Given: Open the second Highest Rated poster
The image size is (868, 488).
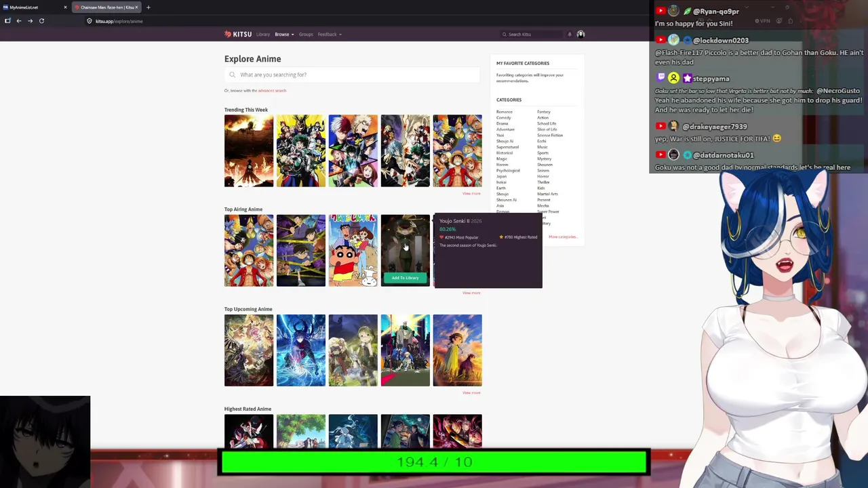Looking at the screenshot, I should (x=301, y=431).
